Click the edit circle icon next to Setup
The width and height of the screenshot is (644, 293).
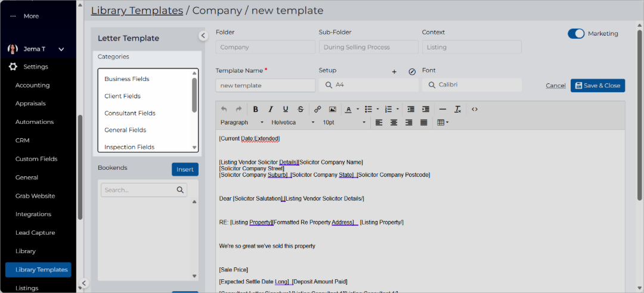(x=412, y=72)
